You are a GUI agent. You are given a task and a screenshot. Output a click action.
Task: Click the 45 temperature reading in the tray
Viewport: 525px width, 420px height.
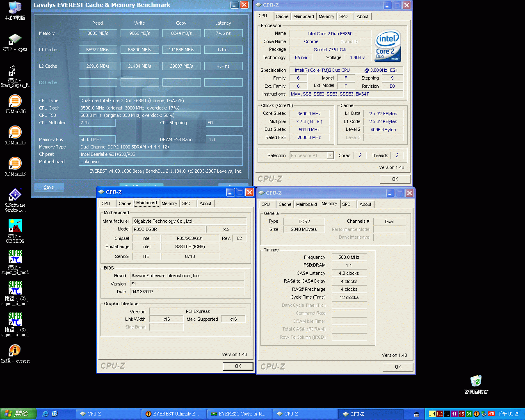(x=461, y=414)
